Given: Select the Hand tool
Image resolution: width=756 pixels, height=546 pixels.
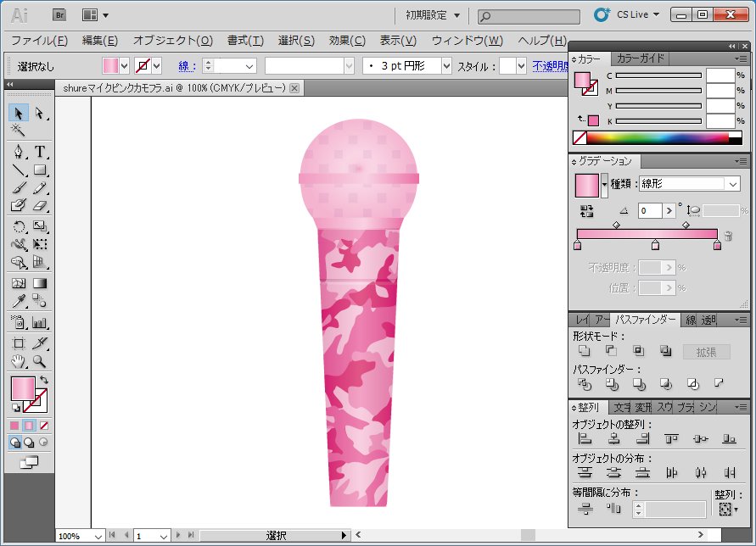Looking at the screenshot, I should (19, 362).
